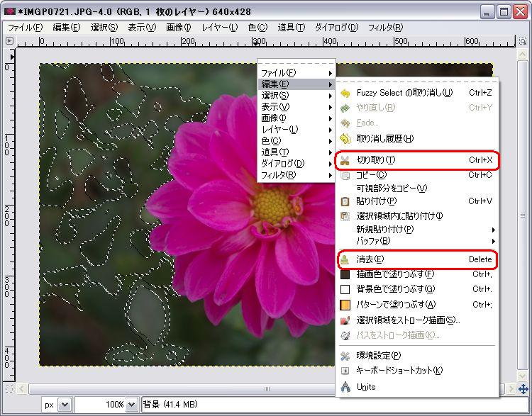
Task: Click the white background swatch 背景色で塗りつぶす
Action: point(345,289)
